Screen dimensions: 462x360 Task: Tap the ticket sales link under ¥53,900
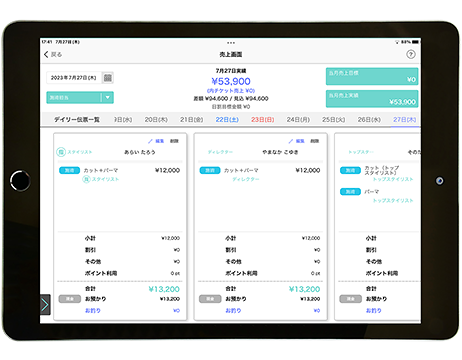click(x=231, y=91)
